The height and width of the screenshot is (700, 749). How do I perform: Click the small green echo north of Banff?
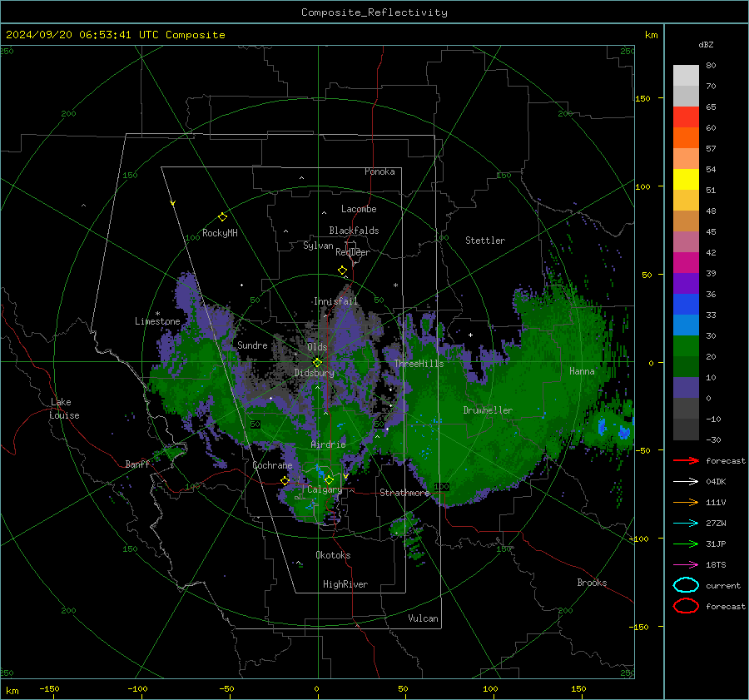[168, 453]
